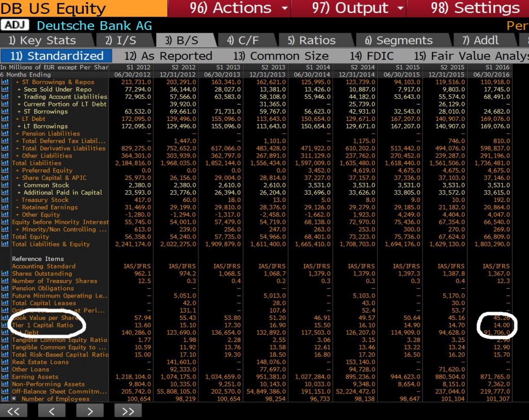This screenshot has width=529, height=420.
Task: Open chart icon for Retained Earnings
Action: point(5,208)
